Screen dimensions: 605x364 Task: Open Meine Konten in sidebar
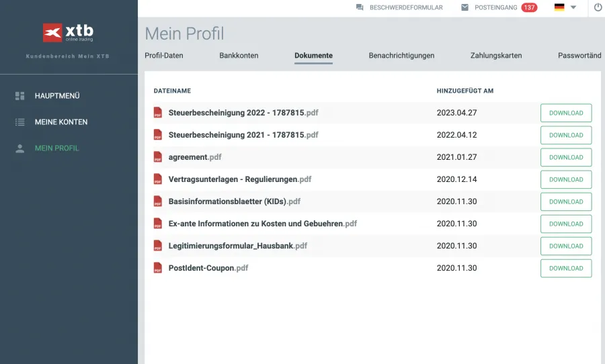tap(61, 122)
